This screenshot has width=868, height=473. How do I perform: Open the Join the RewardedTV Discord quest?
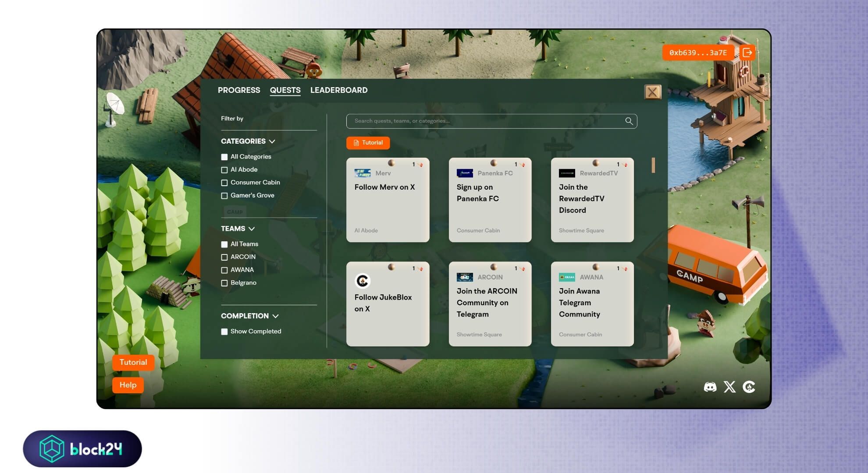click(592, 200)
